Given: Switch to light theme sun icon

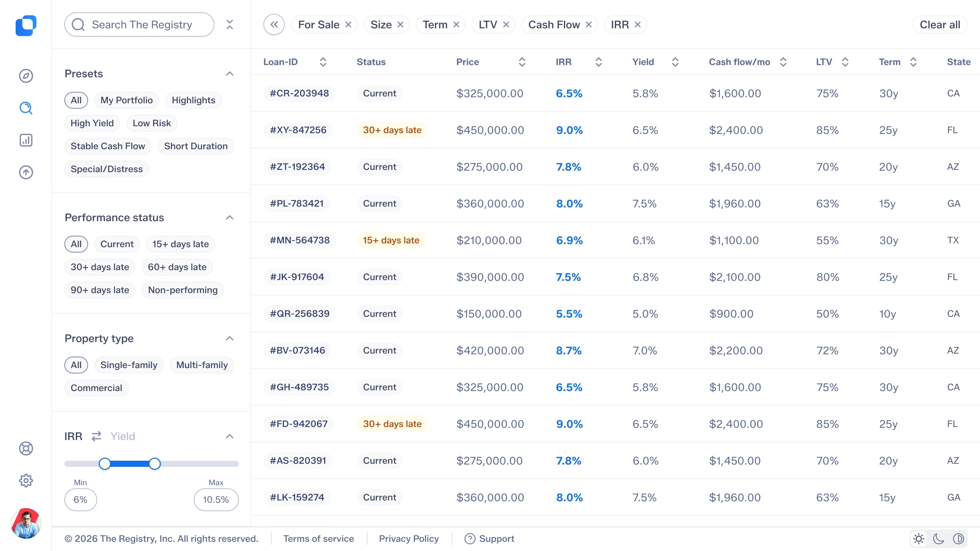Looking at the screenshot, I should 919,539.
